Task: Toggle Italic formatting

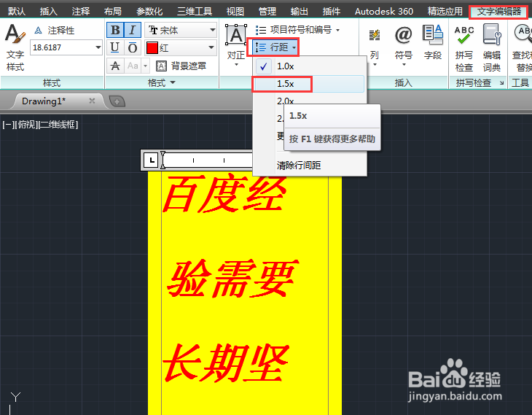Action: point(133,30)
